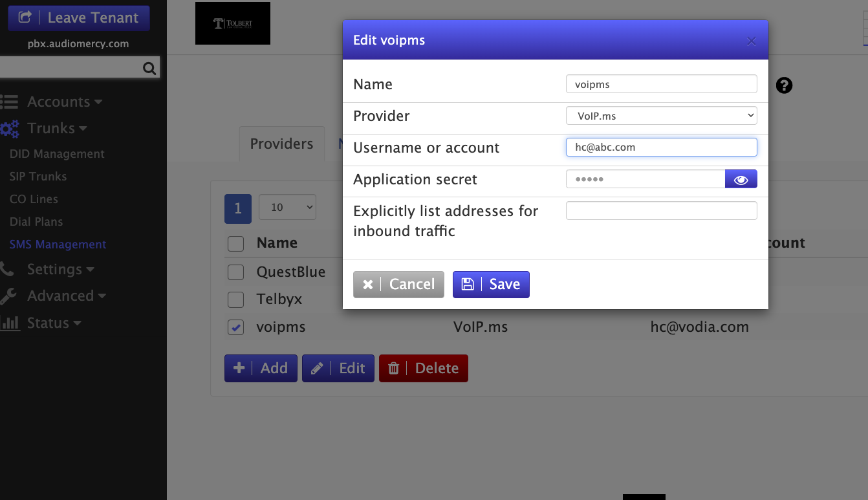The image size is (868, 500).
Task: Click pbx.audiomercy.com domain text
Action: [x=78, y=44]
